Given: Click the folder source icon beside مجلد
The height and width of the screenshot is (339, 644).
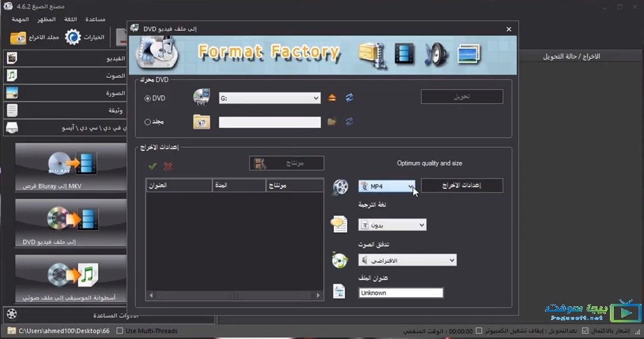Looking at the screenshot, I should 202,122.
